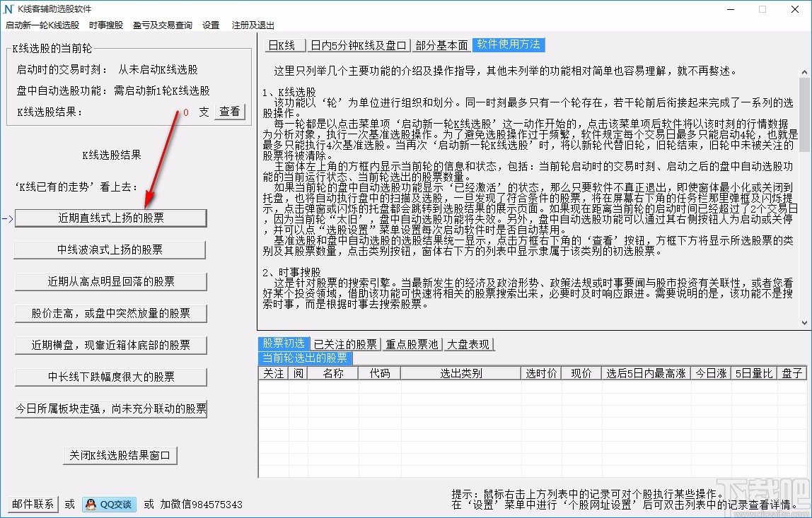This screenshot has width=812, height=518.
Task: Click the K线客 application logo icon
Action: point(7,10)
